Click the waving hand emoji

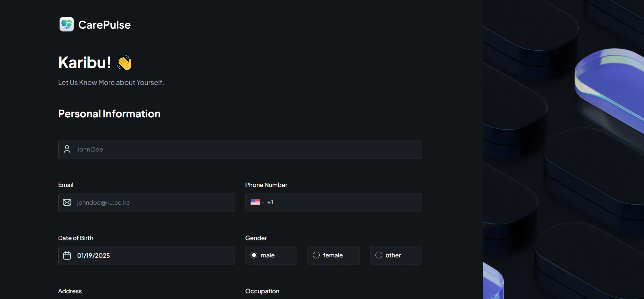coord(125,63)
